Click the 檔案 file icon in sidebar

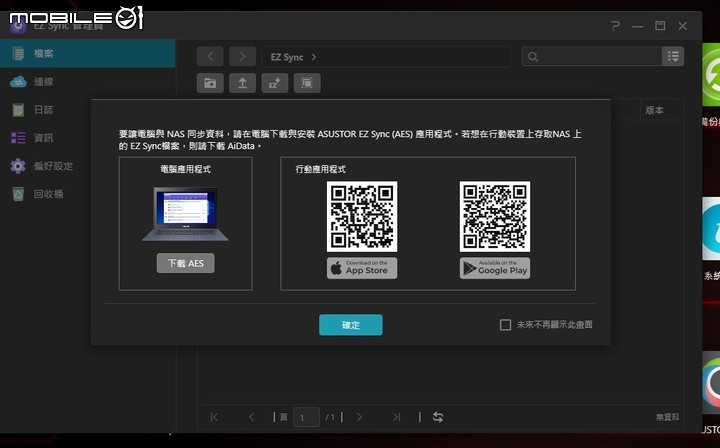18,54
